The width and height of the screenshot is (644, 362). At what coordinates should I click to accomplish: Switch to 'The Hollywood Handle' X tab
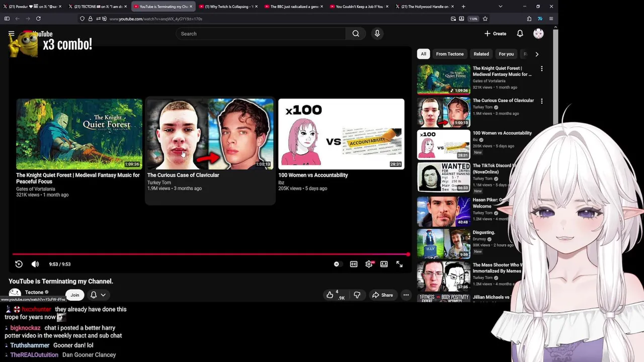coord(425,7)
